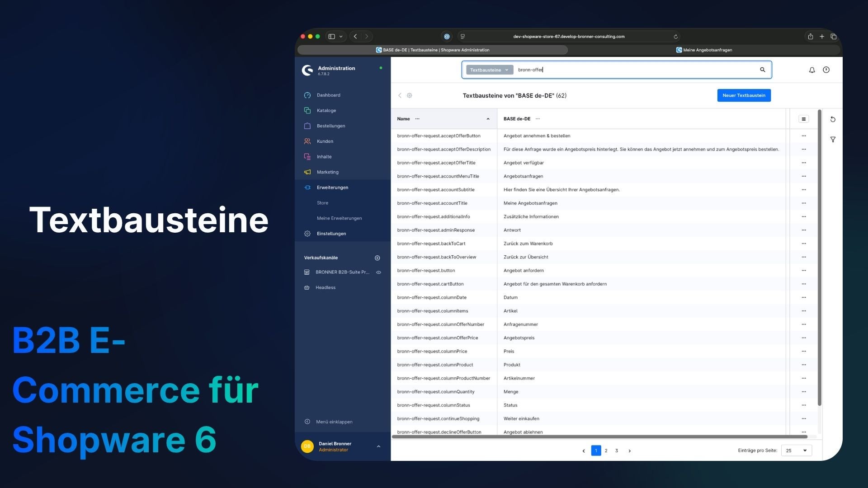Open Inhalte in the sidebar
Viewport: 868px width, 488px height.
[x=324, y=156]
